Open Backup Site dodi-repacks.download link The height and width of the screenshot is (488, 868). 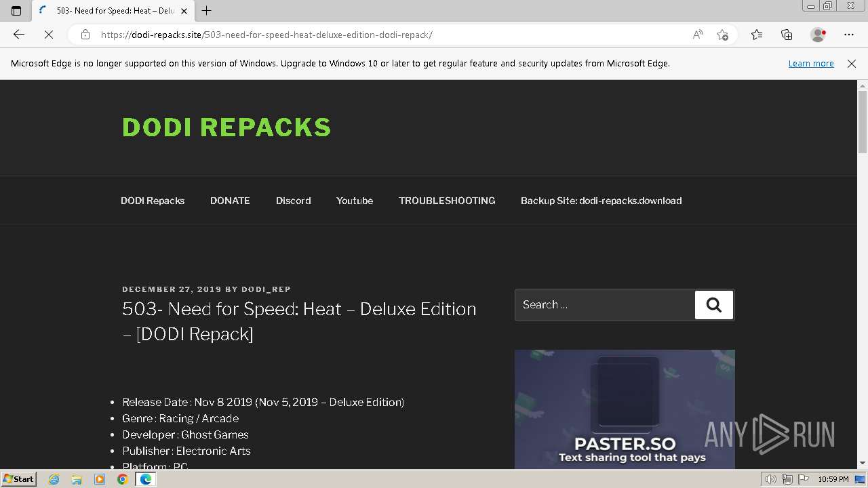click(601, 201)
